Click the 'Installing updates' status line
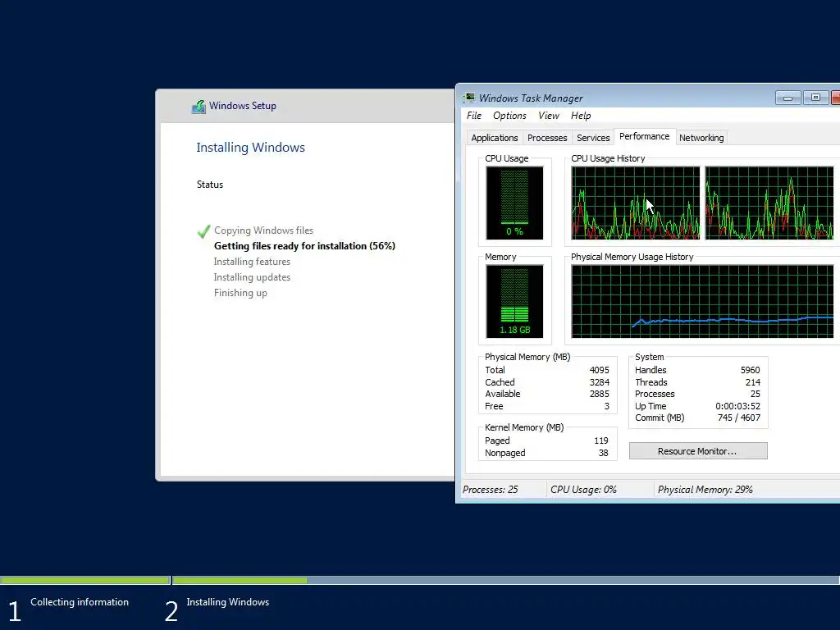840x630 pixels. pyautogui.click(x=252, y=277)
